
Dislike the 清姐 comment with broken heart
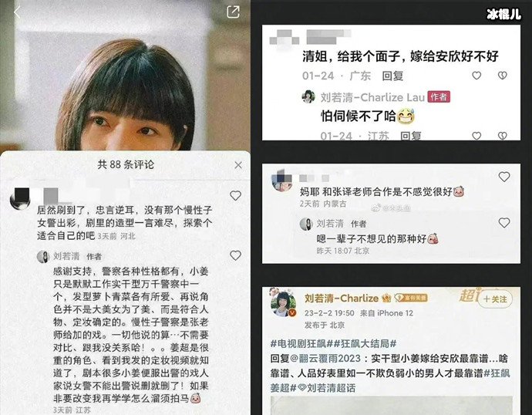[x=503, y=76]
